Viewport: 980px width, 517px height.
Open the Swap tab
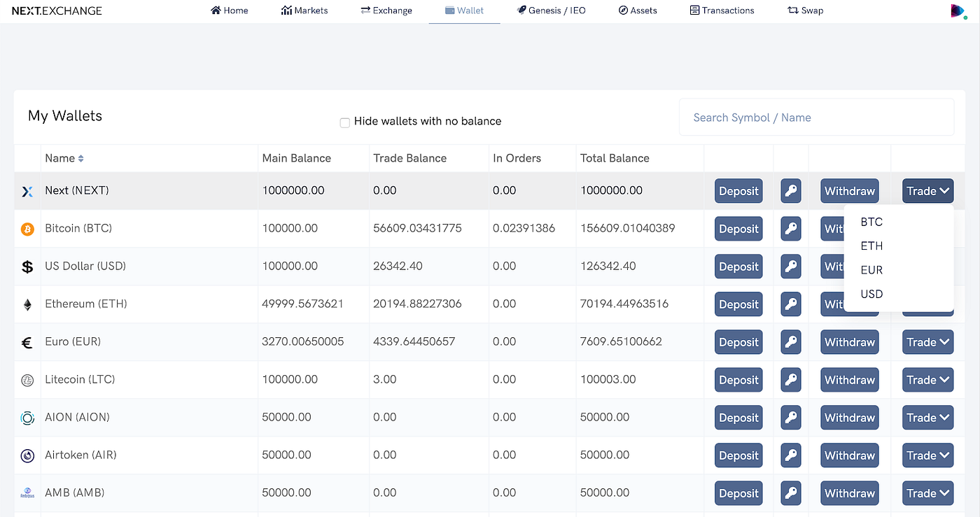click(805, 10)
